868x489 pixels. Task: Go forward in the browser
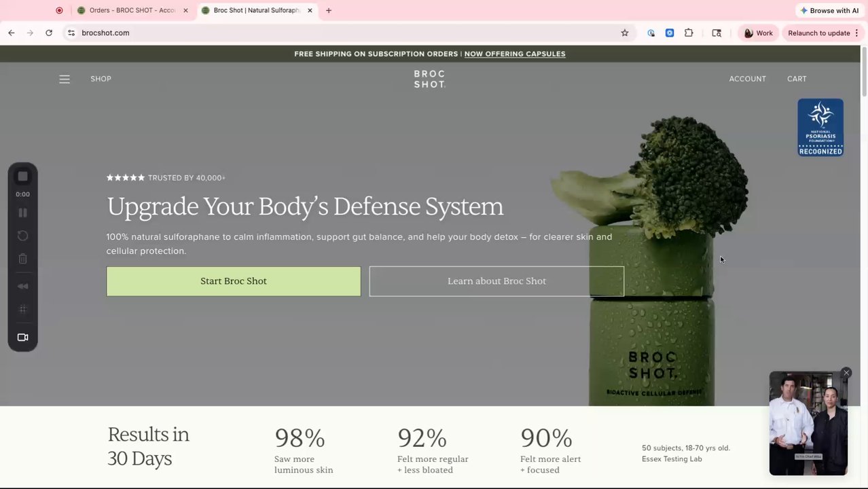pyautogui.click(x=30, y=33)
